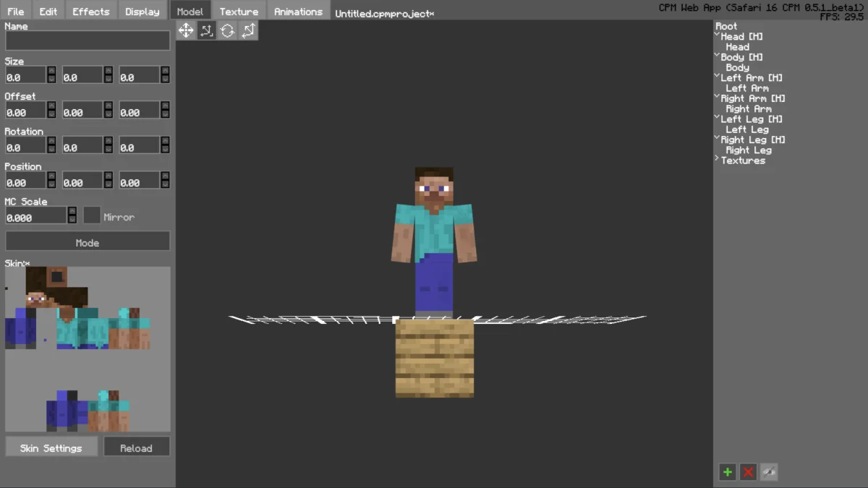Click the up arrow on Position X
Viewport: 868px width, 488px height.
tap(51, 176)
